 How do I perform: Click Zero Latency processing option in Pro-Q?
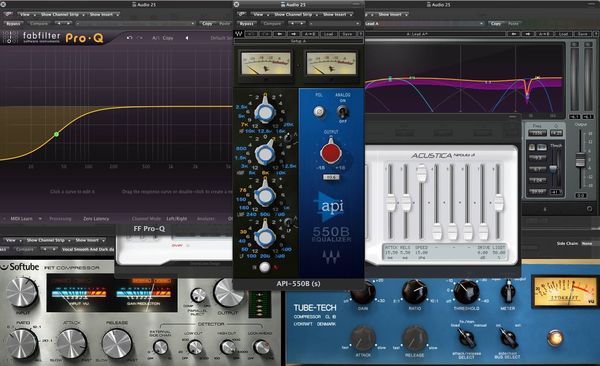(96, 219)
